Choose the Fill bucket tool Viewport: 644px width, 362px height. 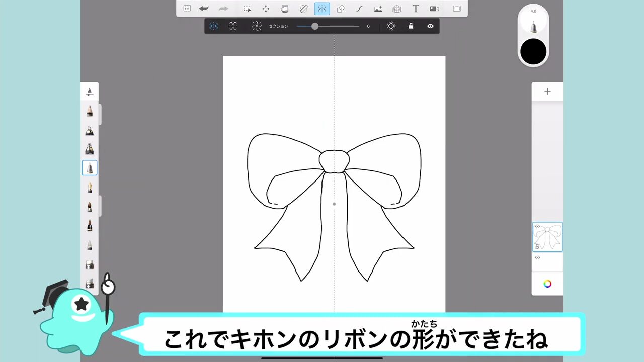click(284, 9)
